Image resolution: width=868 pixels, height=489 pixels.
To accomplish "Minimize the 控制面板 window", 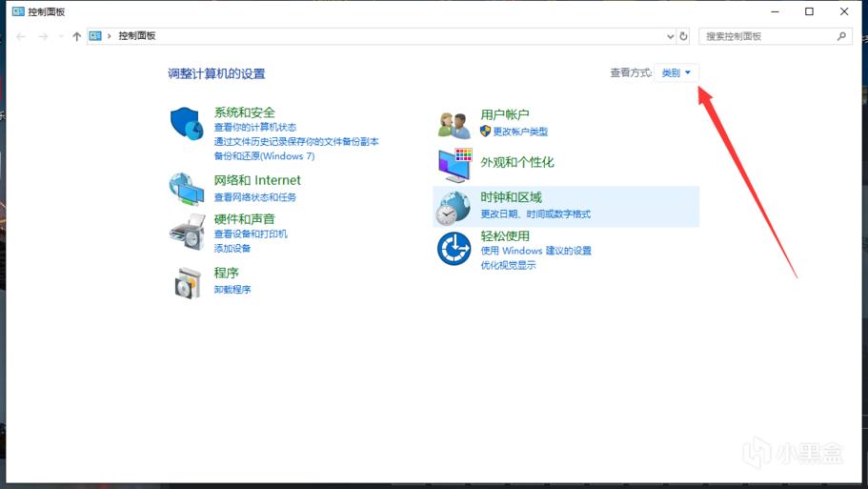I will tap(775, 11).
